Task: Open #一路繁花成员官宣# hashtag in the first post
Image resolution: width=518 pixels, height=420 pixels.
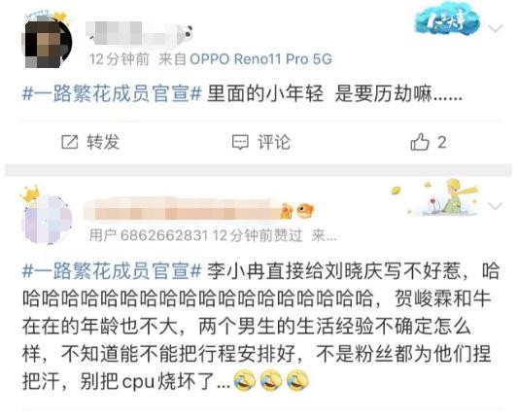Action: click(x=112, y=94)
